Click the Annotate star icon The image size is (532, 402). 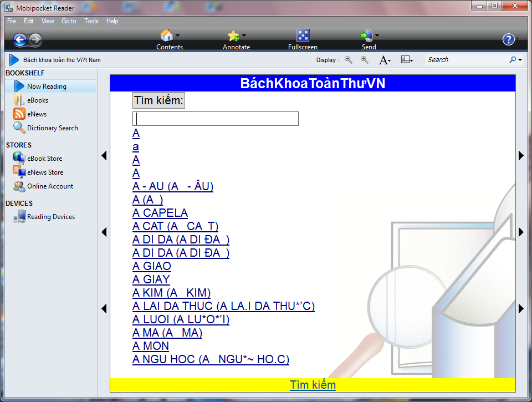click(x=233, y=35)
